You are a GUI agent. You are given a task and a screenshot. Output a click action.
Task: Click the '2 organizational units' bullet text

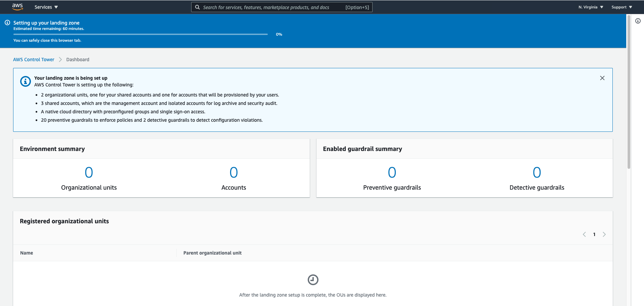pyautogui.click(x=160, y=95)
